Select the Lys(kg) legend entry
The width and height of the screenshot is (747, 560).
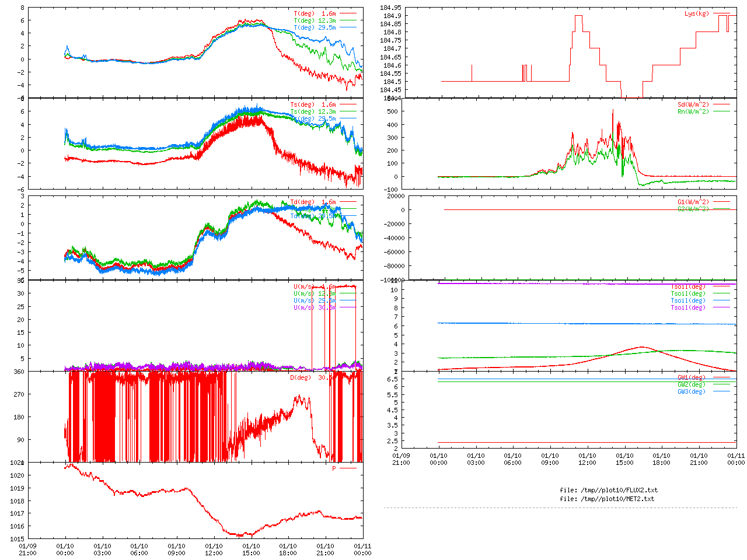tap(707, 13)
